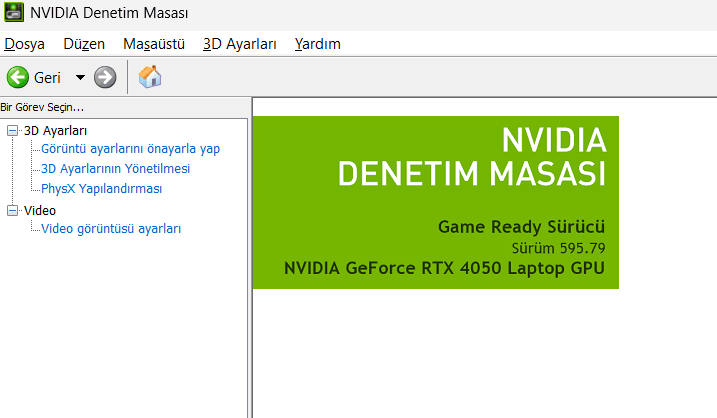This screenshot has height=418, width=717.
Task: Click the grey forward arrow icon
Action: pos(105,77)
